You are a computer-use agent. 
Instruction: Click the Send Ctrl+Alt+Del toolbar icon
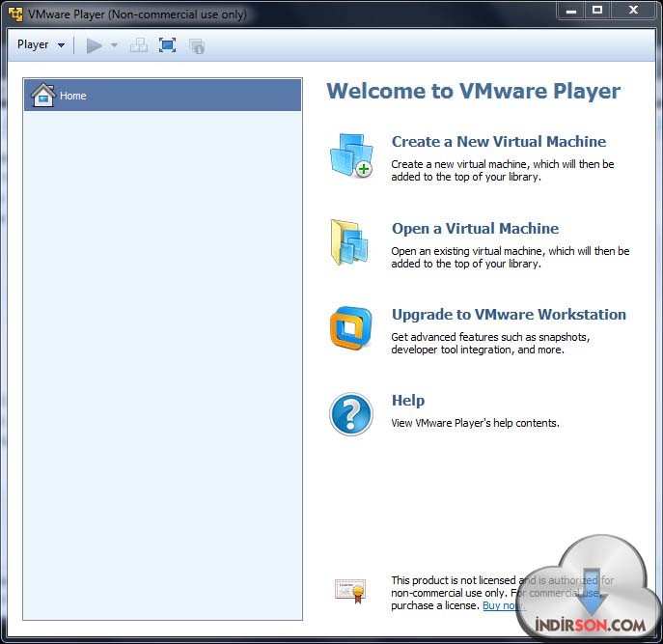pyautogui.click(x=139, y=45)
